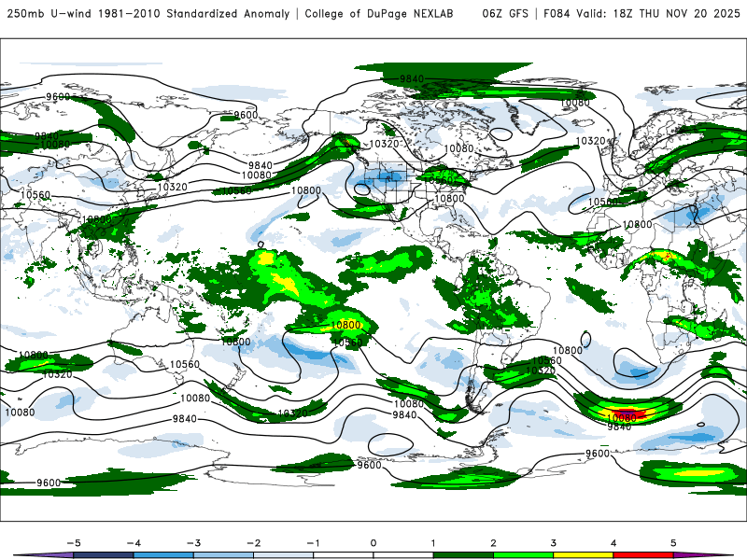Pick the red 4 to 5 colorbar segment
Viewport: 747px width, 560px height.
(x=643, y=555)
